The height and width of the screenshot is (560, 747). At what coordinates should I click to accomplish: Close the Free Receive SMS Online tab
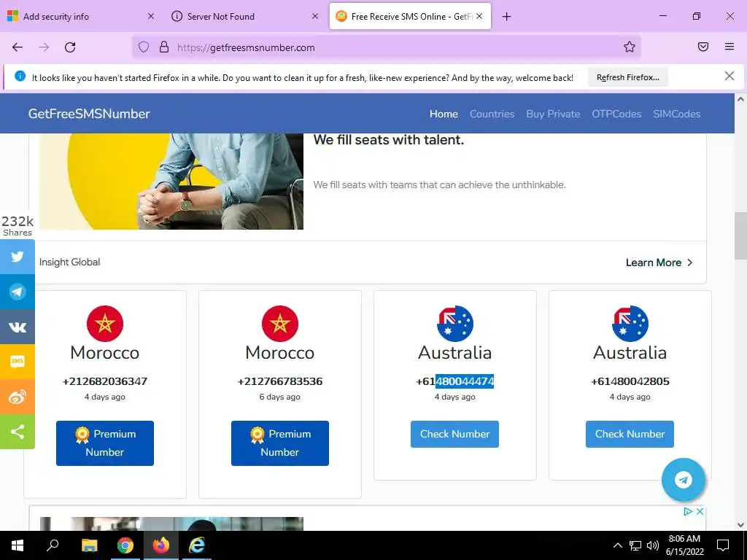click(479, 16)
